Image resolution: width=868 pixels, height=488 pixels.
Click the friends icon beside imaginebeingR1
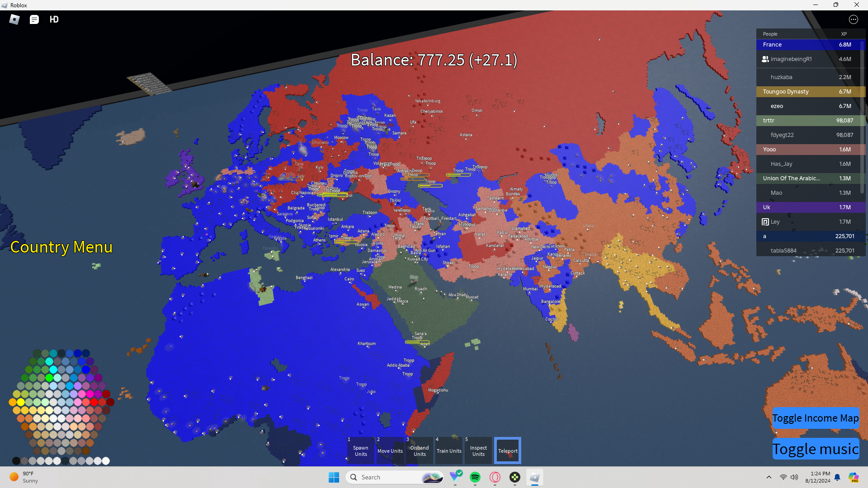point(765,59)
